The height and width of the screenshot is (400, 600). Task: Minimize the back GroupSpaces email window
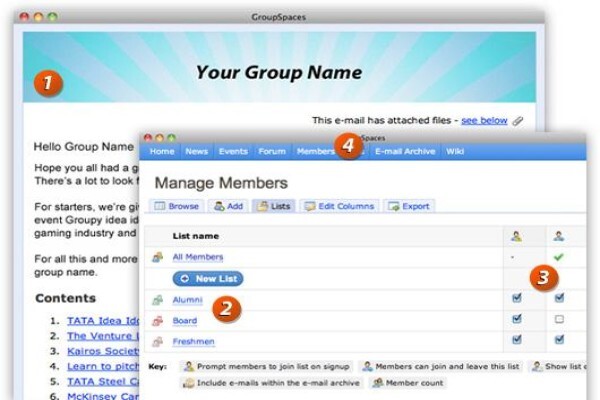(38, 17)
